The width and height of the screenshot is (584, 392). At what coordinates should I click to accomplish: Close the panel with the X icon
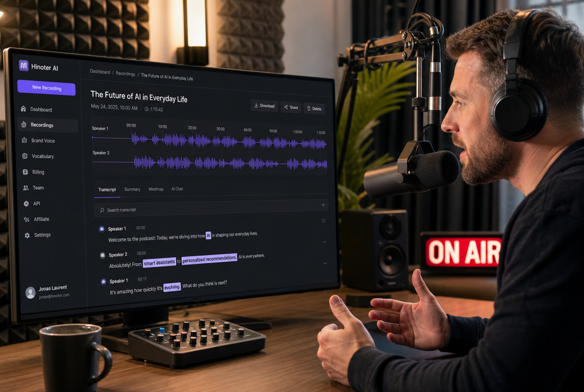(x=324, y=220)
